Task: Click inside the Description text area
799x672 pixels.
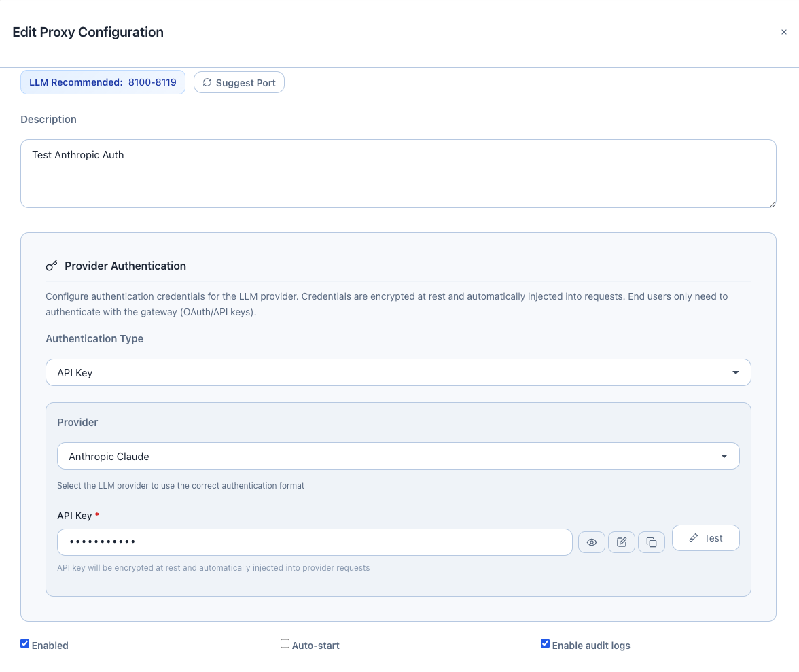Action: click(398, 173)
